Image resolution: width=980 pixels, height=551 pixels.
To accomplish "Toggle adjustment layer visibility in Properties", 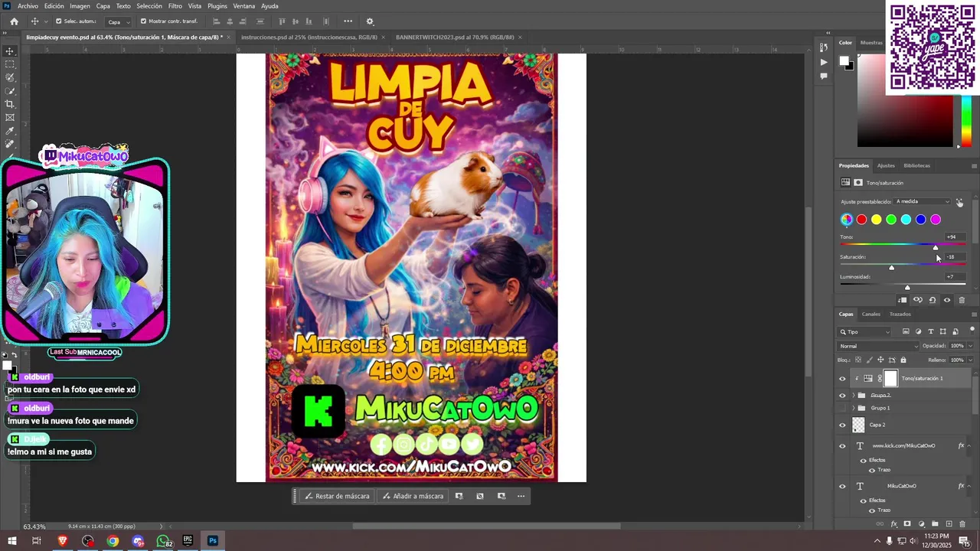I will pos(947,300).
